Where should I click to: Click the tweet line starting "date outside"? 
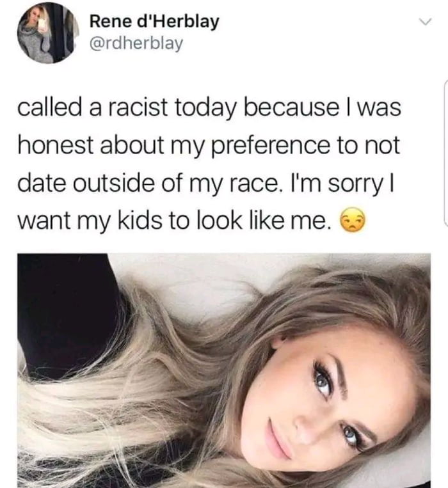point(206,184)
